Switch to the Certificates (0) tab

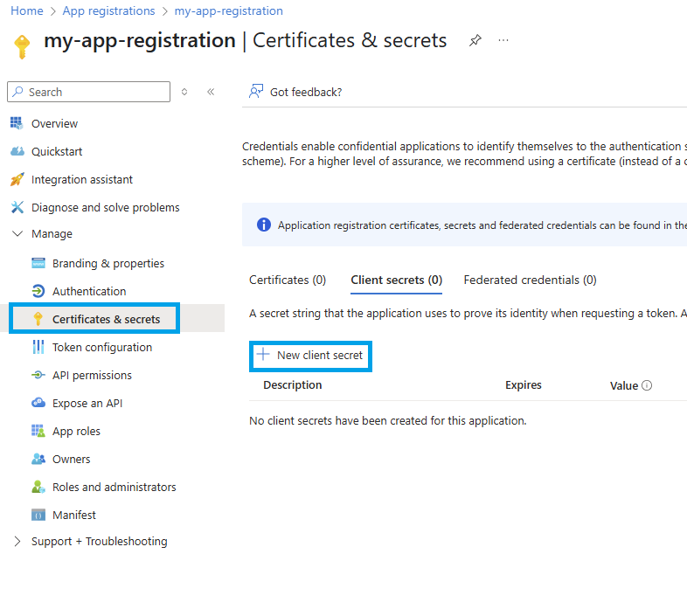coord(288,280)
